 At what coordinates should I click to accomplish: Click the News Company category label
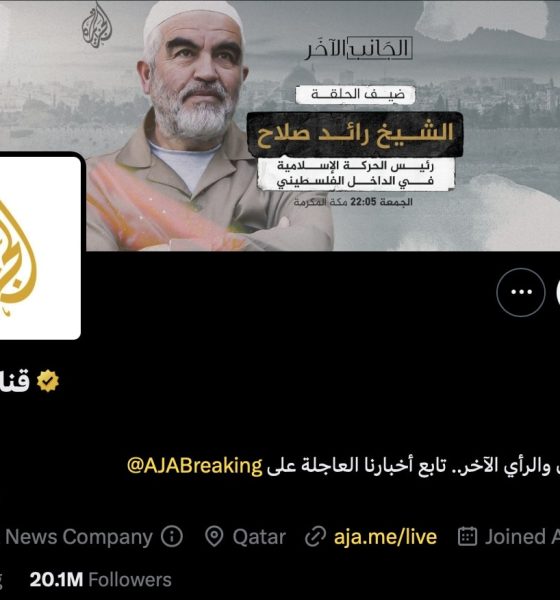click(x=78, y=536)
